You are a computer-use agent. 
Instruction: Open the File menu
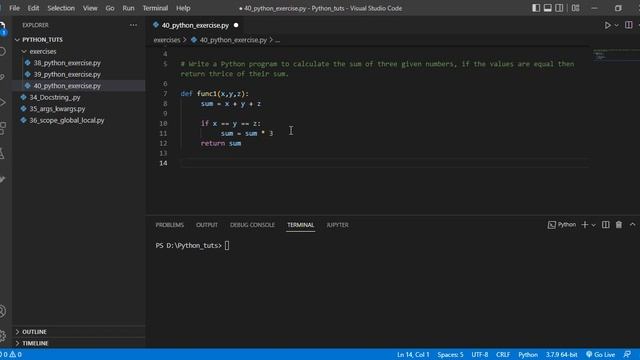point(14,8)
